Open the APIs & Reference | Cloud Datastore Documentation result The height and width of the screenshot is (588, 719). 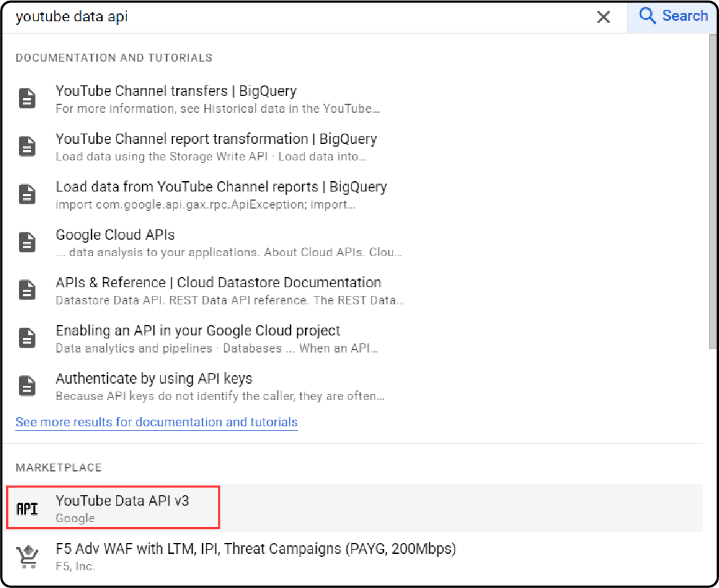(219, 282)
